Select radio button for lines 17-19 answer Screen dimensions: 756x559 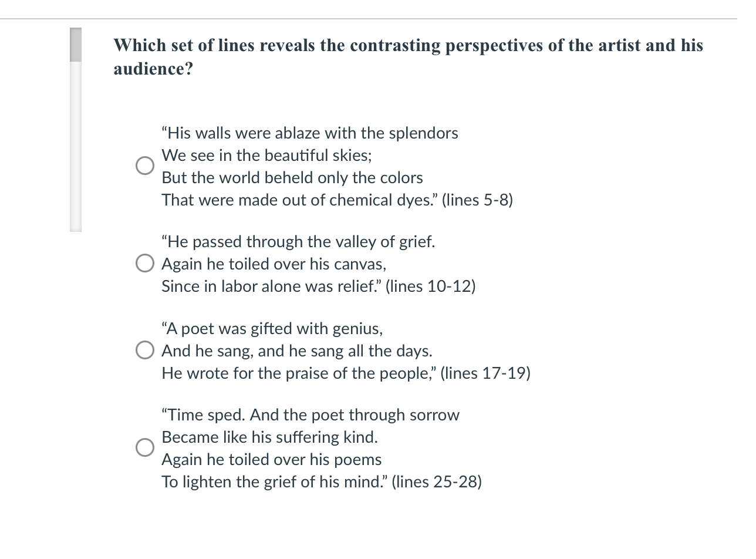145,351
